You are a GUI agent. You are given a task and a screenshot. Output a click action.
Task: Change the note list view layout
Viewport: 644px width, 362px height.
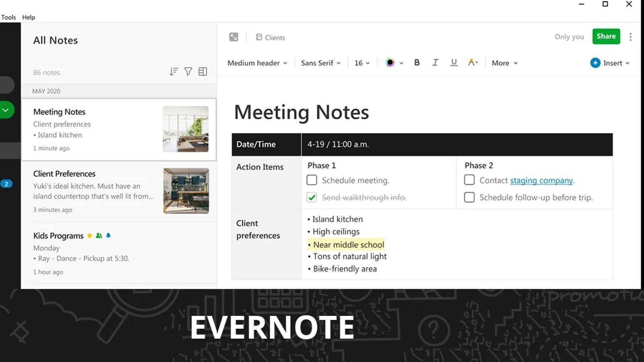[x=203, y=72]
